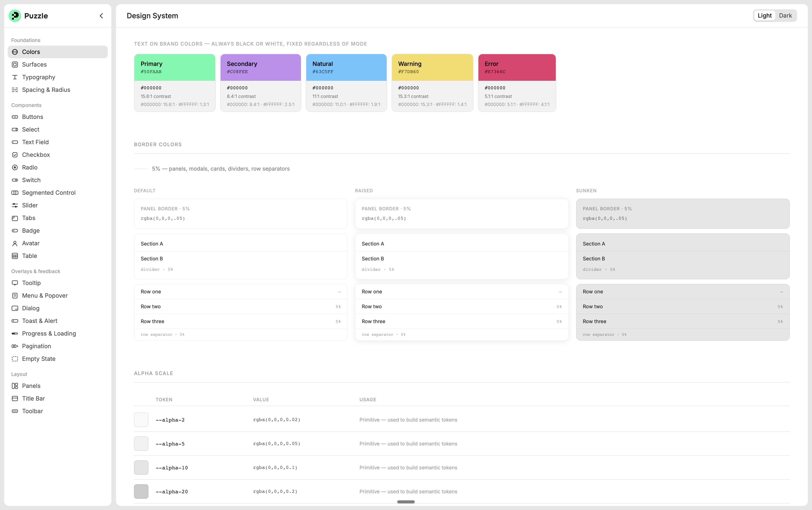Click the Secondary purple color swatch
This screenshot has height=510, width=812.
point(261,67)
